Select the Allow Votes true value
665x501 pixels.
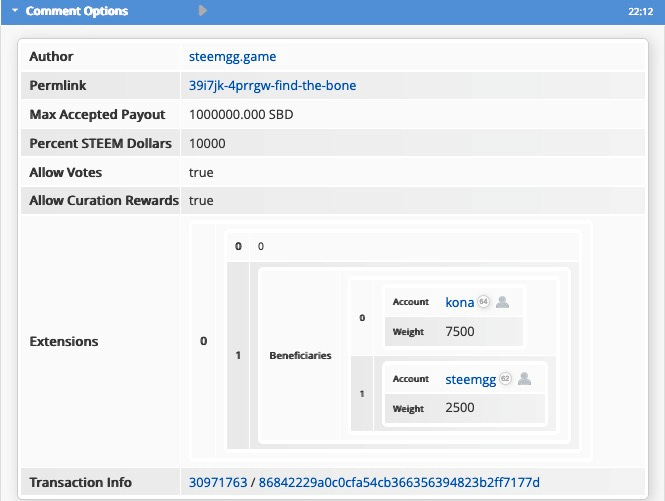click(x=201, y=173)
